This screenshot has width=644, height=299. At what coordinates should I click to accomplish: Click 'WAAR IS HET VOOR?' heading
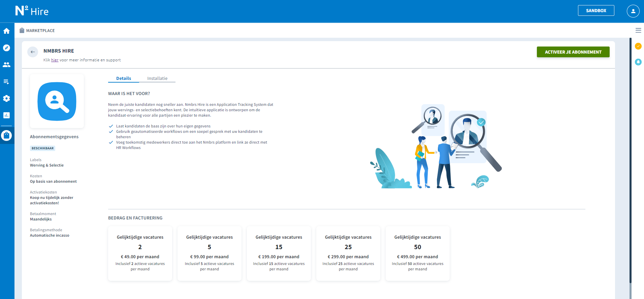click(129, 94)
